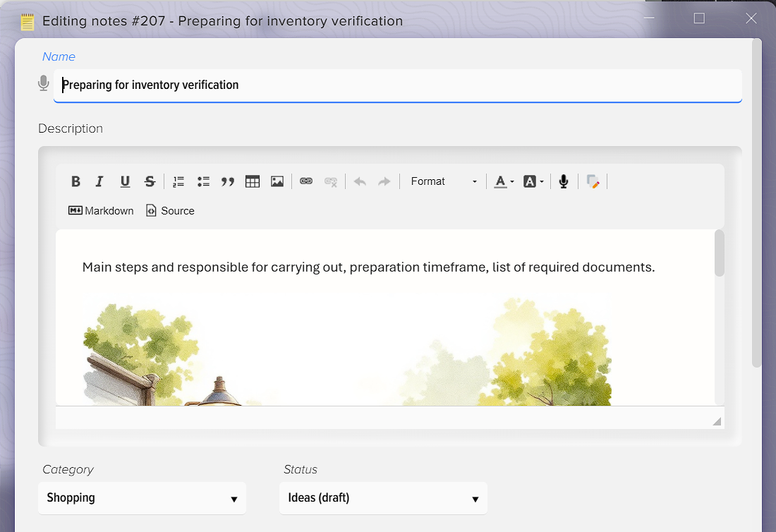Toggle bold formatting in description toolbar
The width and height of the screenshot is (776, 532).
(x=75, y=181)
